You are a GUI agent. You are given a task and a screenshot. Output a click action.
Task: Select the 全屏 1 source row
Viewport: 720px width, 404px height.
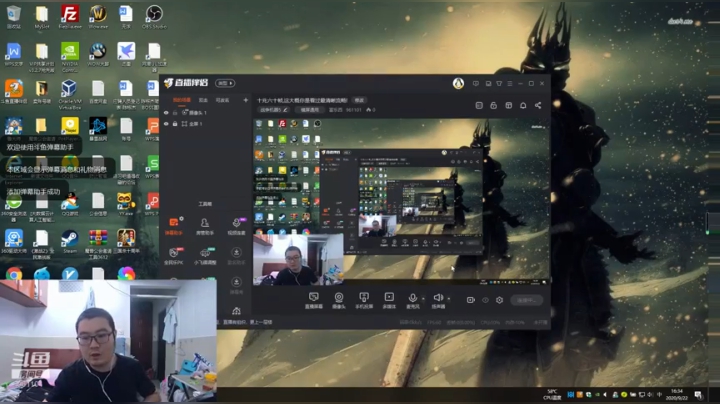click(x=206, y=123)
